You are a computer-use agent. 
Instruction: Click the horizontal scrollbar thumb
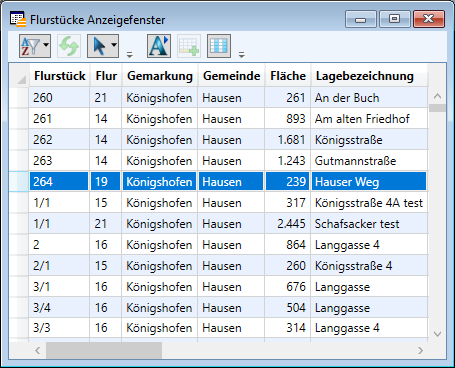point(104,350)
